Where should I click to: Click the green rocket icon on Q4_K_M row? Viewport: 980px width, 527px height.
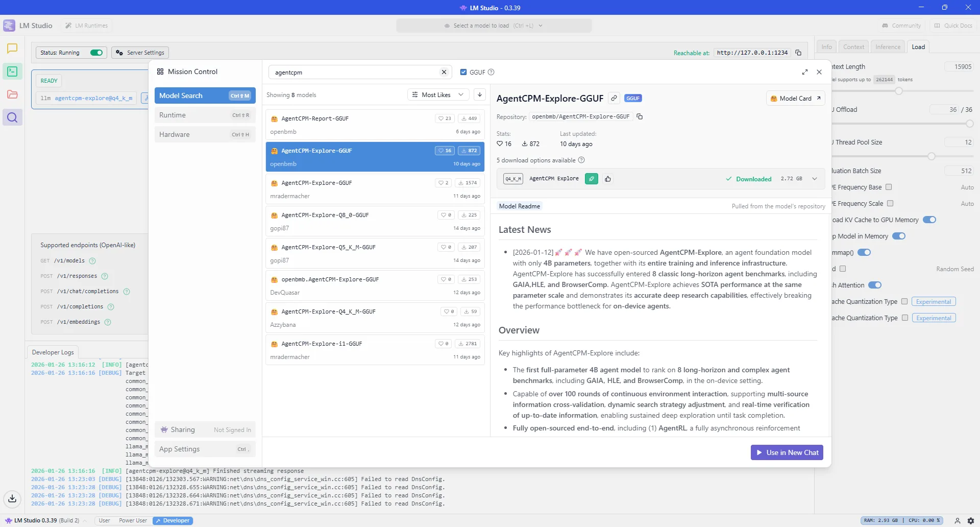[x=592, y=179]
